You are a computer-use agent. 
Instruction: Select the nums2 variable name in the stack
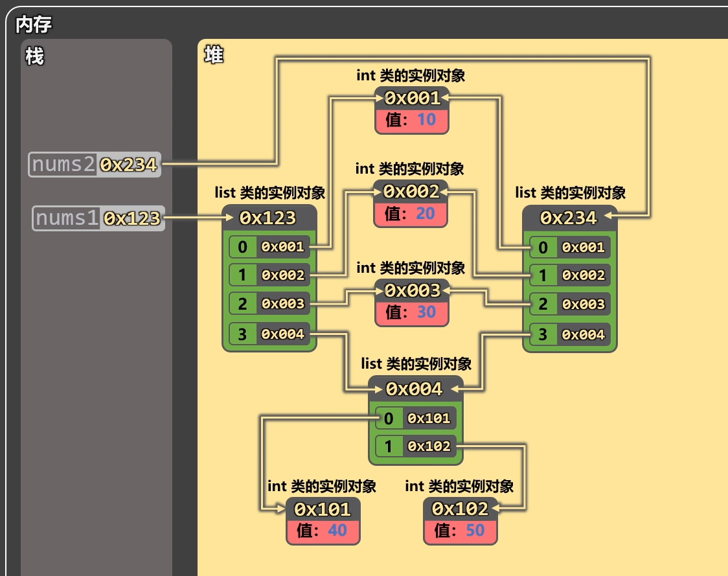[x=63, y=165]
